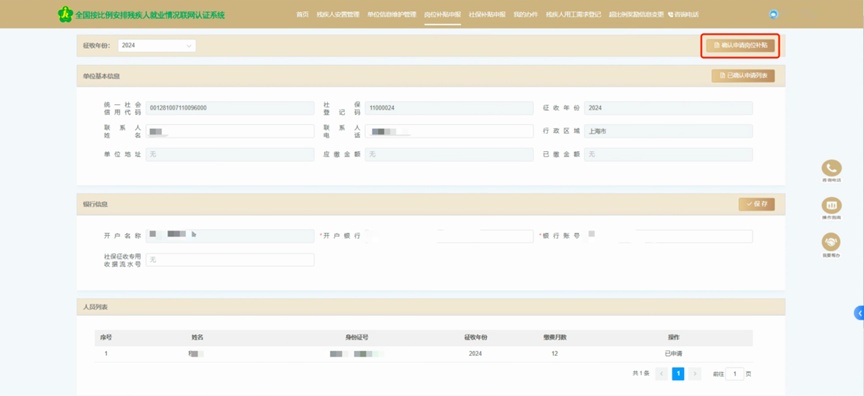Click the 银行账号 input field

(668, 236)
